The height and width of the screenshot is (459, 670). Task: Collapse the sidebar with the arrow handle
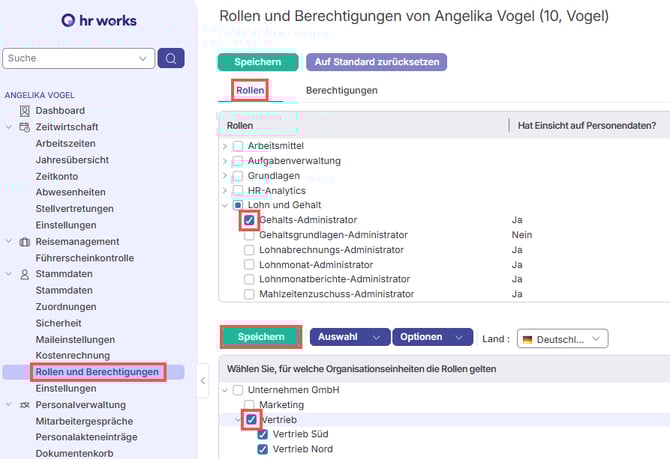pos(203,380)
